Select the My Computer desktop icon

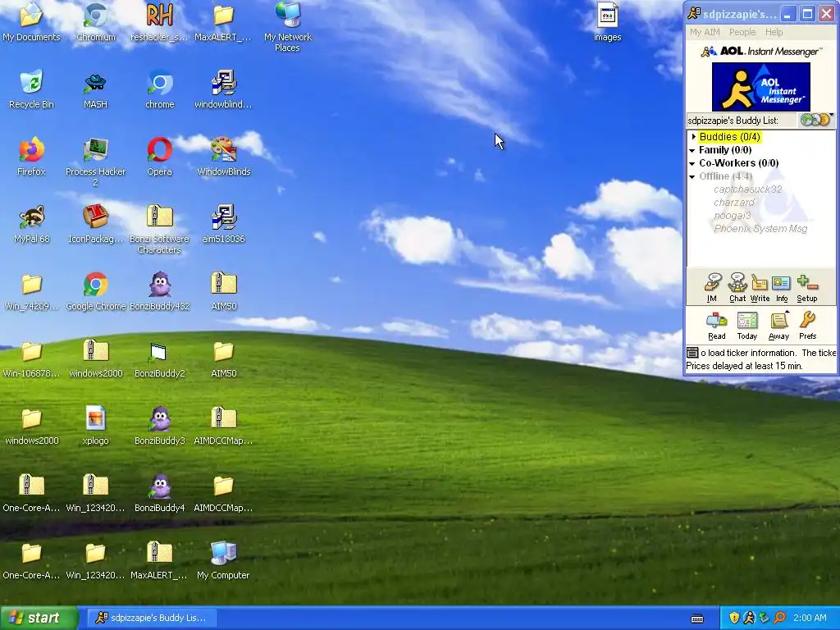click(223, 561)
